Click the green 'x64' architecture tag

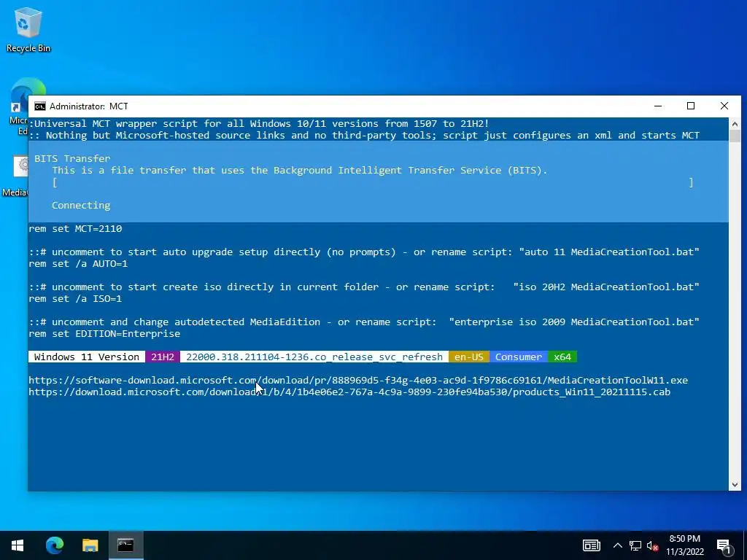(562, 357)
